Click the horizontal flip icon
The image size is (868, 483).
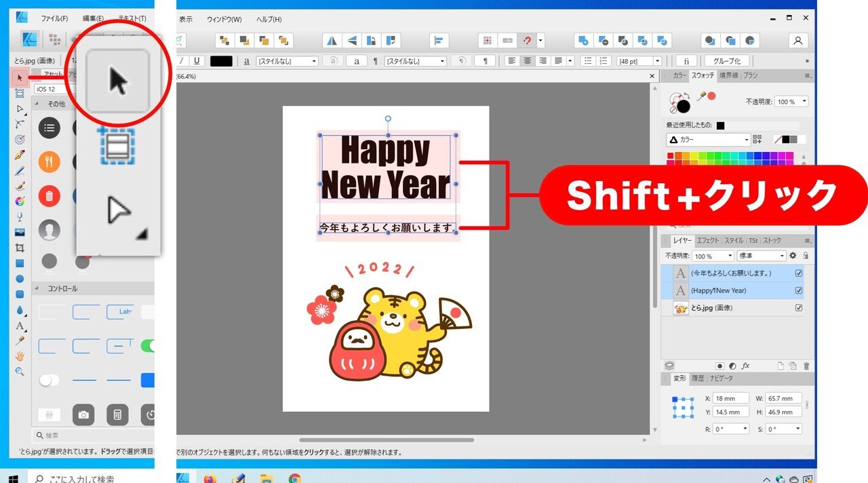(x=331, y=40)
